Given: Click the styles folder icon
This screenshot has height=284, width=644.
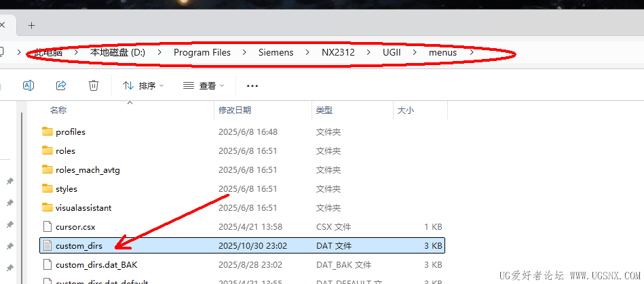Looking at the screenshot, I should pyautogui.click(x=48, y=189).
